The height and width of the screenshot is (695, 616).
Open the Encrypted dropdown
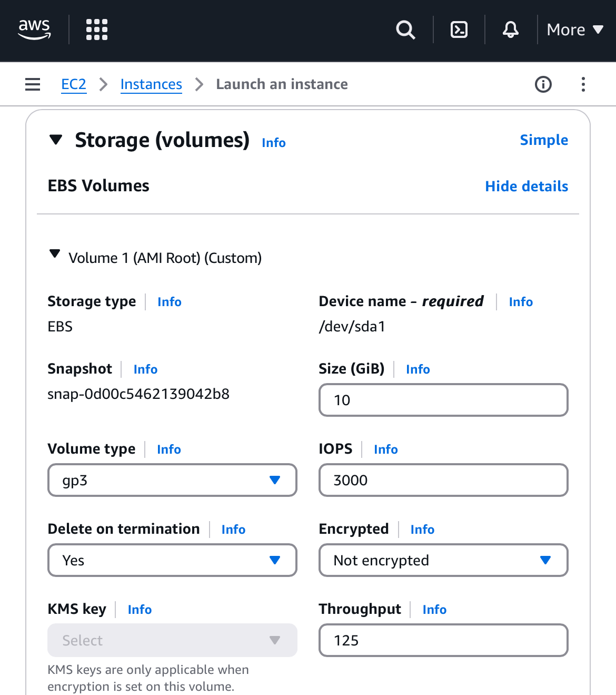pyautogui.click(x=443, y=560)
